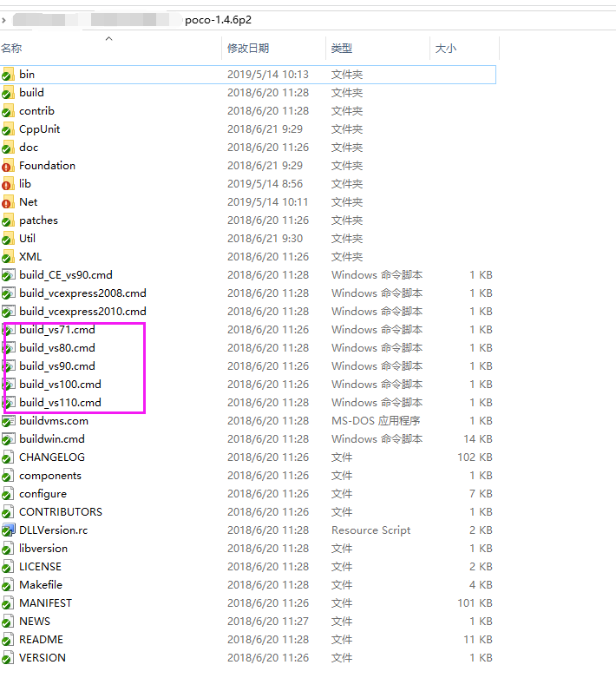Select the CppUnit folder icon
616x678 pixels.
pyautogui.click(x=8, y=129)
